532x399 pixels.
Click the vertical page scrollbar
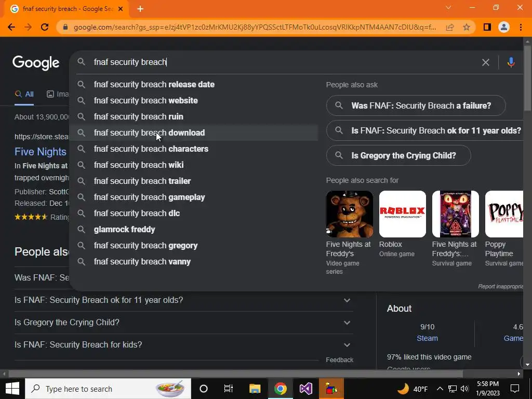coord(527,78)
